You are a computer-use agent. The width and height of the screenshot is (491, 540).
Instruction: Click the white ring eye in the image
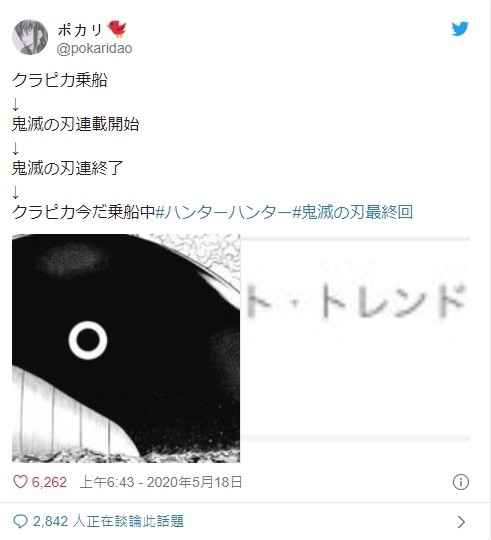tap(88, 340)
